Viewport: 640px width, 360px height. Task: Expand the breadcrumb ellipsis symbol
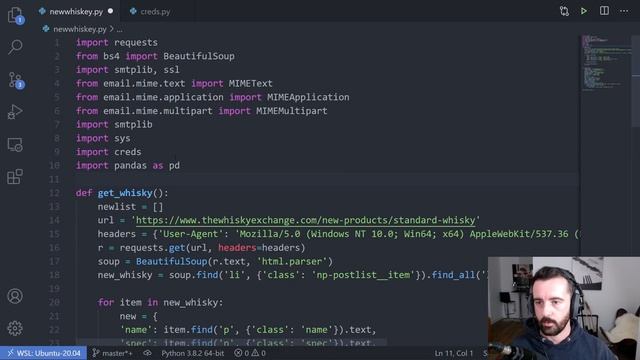tap(119, 29)
